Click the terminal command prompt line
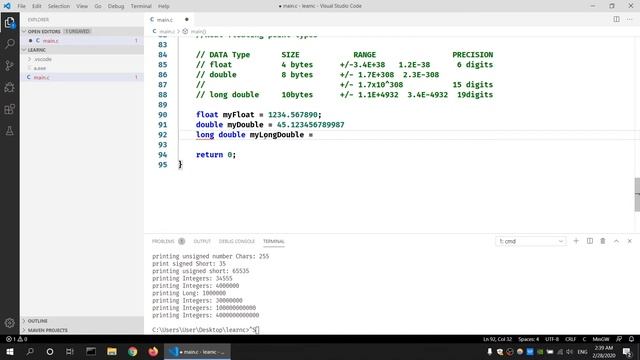This screenshot has height=360, width=640. pyautogui.click(x=205, y=330)
